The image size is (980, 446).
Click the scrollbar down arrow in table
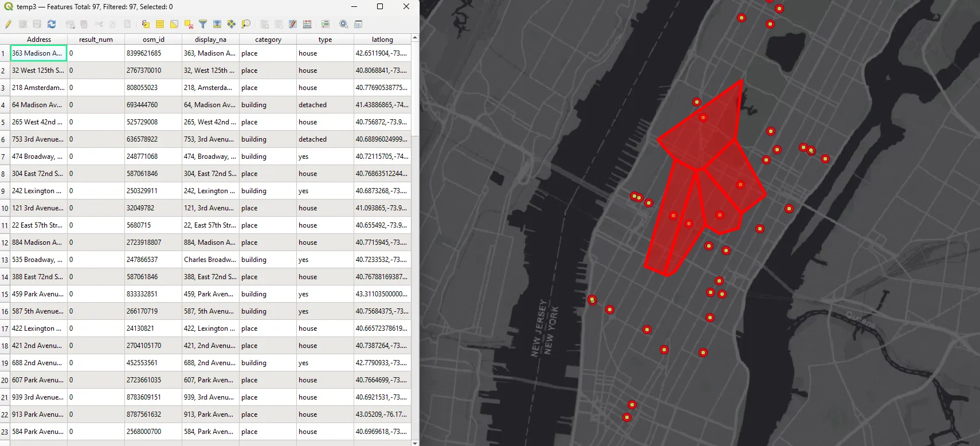[415, 443]
